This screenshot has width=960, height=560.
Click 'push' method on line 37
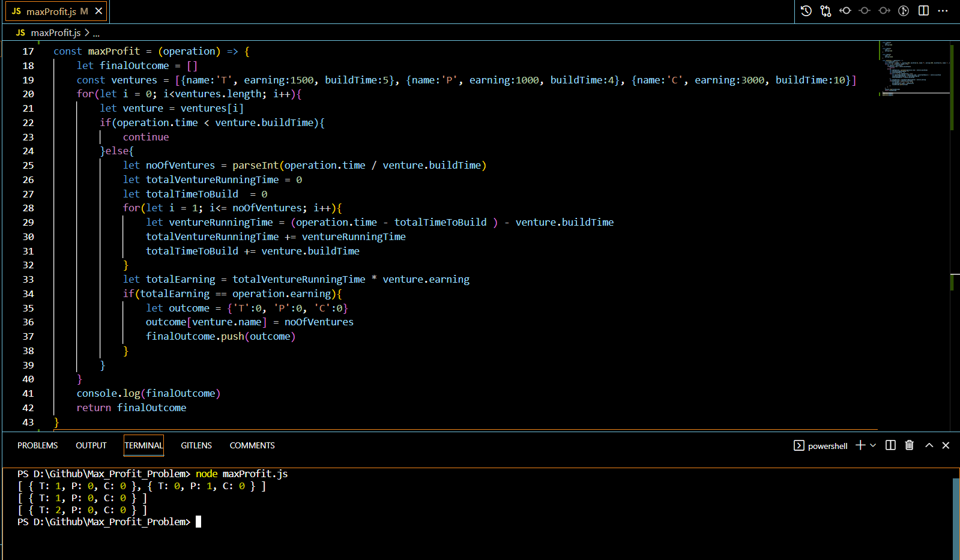[232, 336]
